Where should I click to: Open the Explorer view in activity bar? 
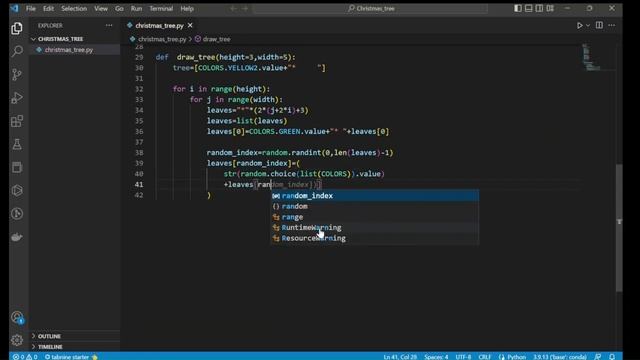tap(17, 28)
